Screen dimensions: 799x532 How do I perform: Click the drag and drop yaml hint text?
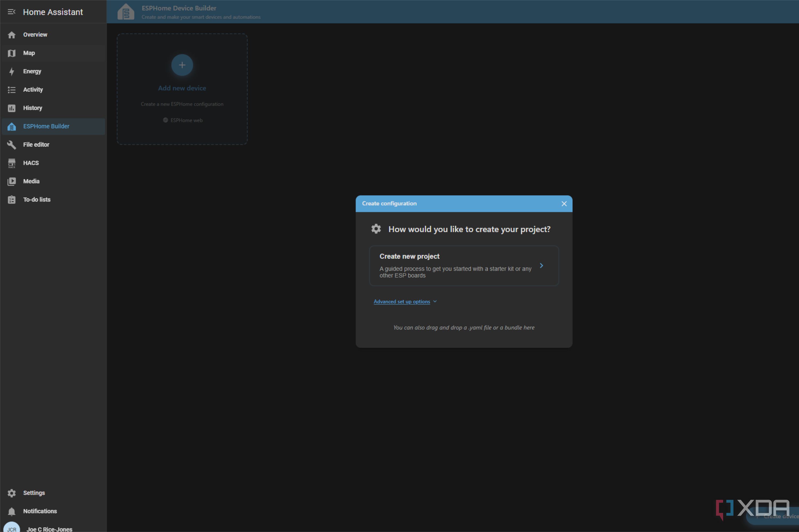click(x=464, y=328)
